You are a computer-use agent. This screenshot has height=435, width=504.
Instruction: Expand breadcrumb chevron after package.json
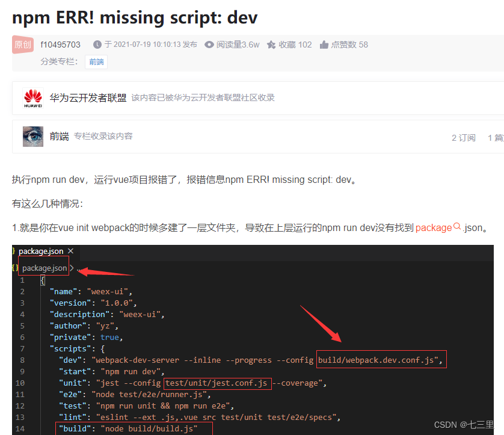(x=72, y=268)
